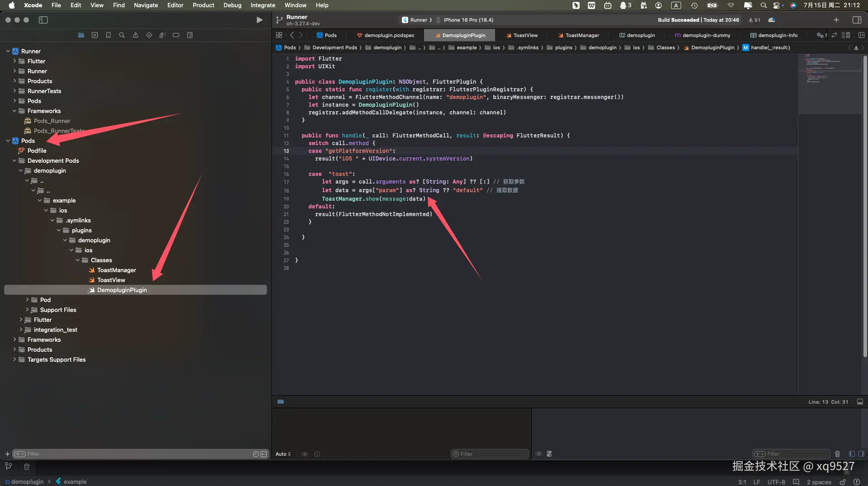Collapse the Classes folder

click(x=78, y=260)
